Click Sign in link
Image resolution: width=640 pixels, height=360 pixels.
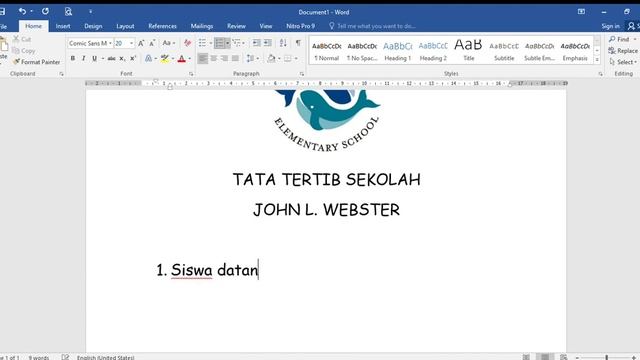click(610, 26)
